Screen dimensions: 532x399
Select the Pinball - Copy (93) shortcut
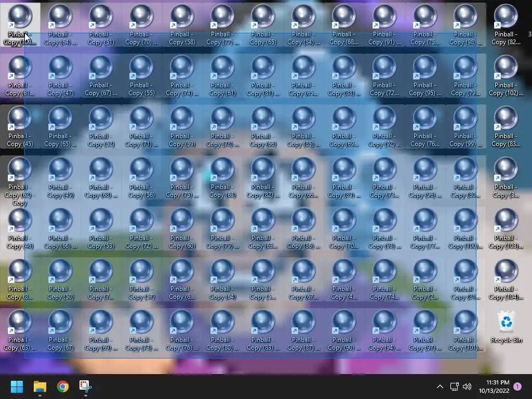[x=384, y=229]
